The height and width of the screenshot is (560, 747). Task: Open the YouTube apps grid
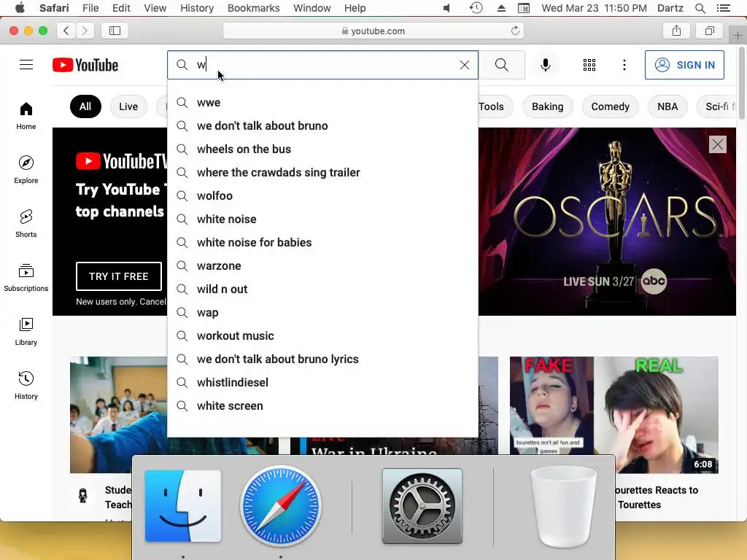click(x=589, y=65)
